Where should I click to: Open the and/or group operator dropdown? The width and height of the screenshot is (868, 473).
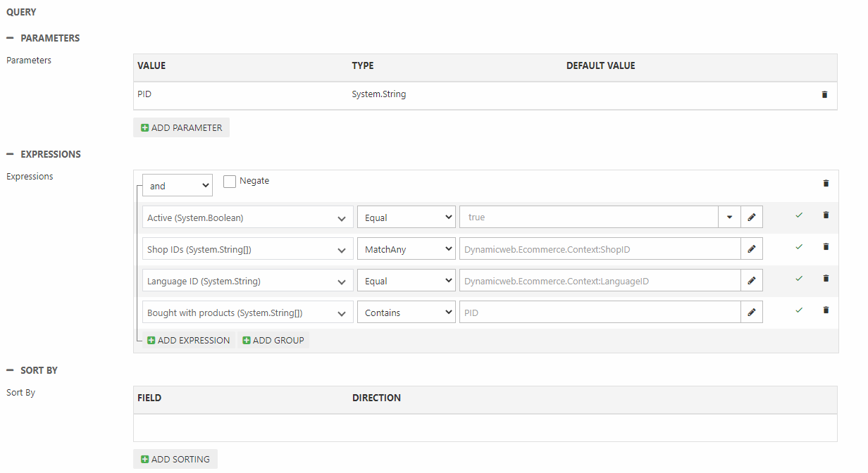pyautogui.click(x=177, y=186)
